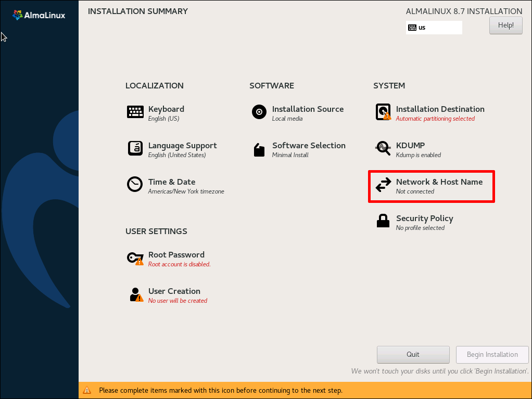Click 'Minimal Install' status text
Image resolution: width=532 pixels, height=399 pixels.
290,155
